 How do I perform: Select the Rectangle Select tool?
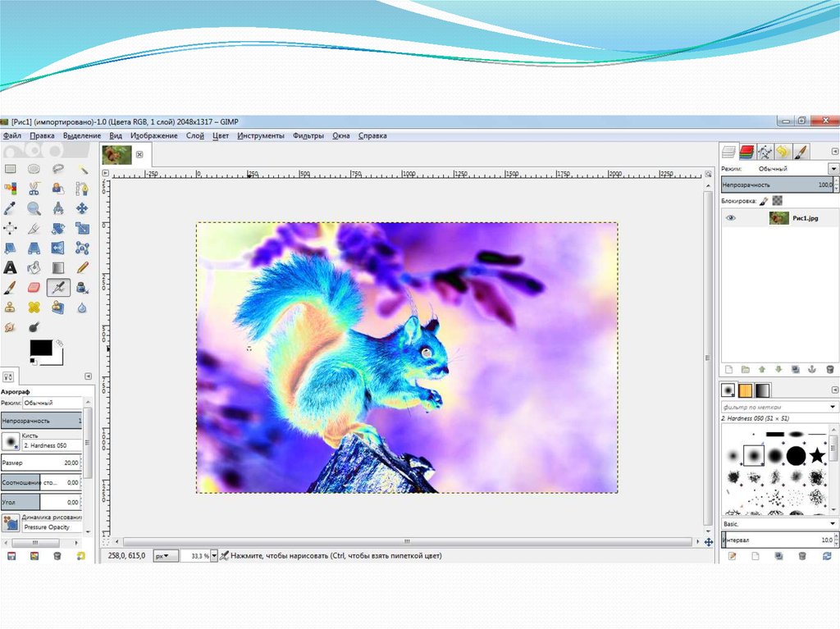11,169
